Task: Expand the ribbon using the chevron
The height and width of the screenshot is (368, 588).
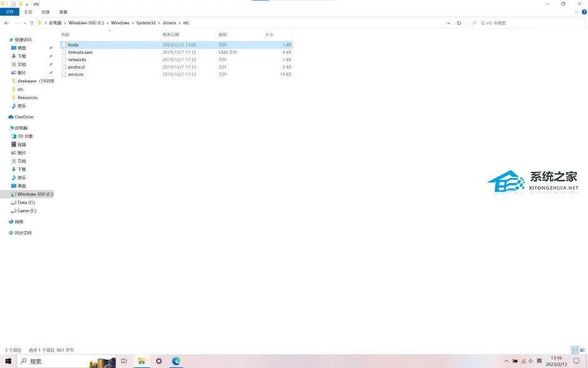Action: 576,12
